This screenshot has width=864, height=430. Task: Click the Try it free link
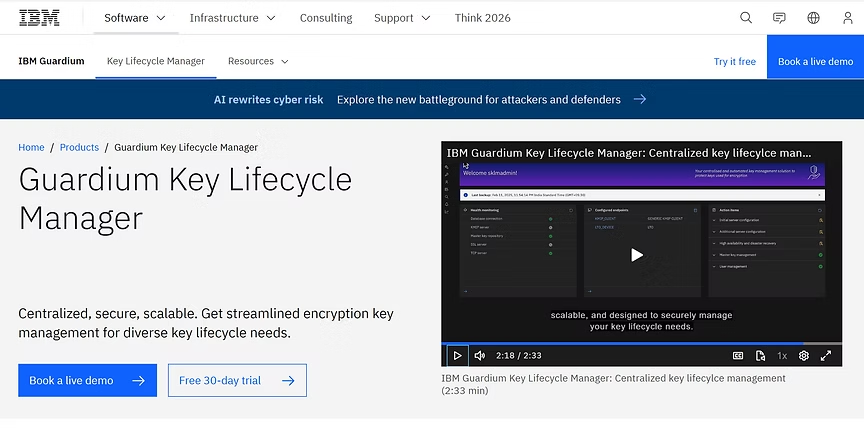(735, 62)
